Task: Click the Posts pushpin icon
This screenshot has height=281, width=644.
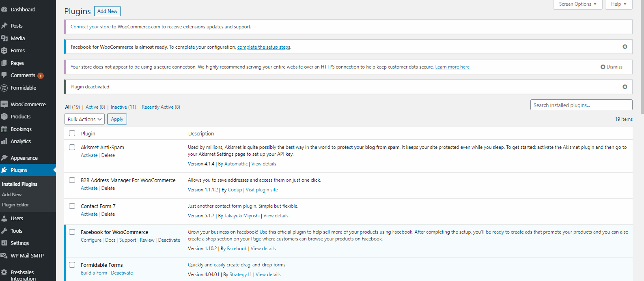Action: coord(4,26)
